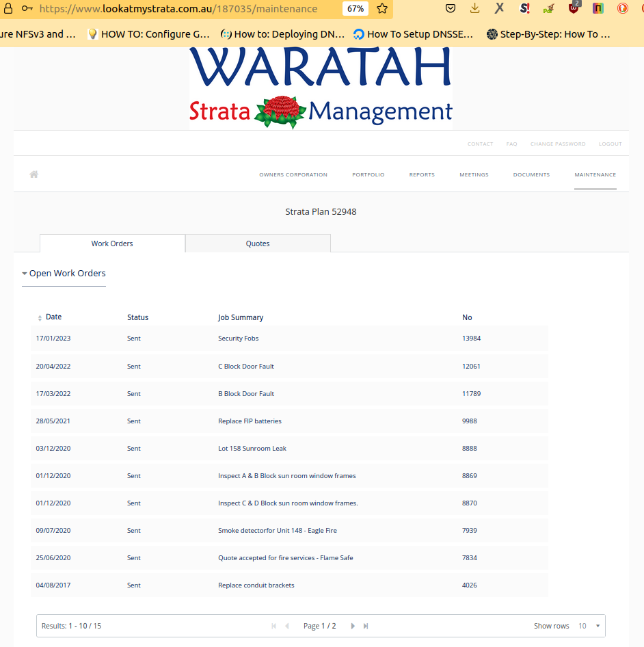Open the uBlock shield extension icon
The height and width of the screenshot is (647, 644).
tap(574, 8)
